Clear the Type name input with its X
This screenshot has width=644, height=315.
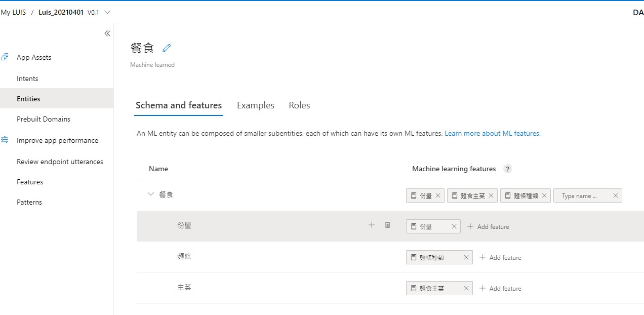[616, 195]
